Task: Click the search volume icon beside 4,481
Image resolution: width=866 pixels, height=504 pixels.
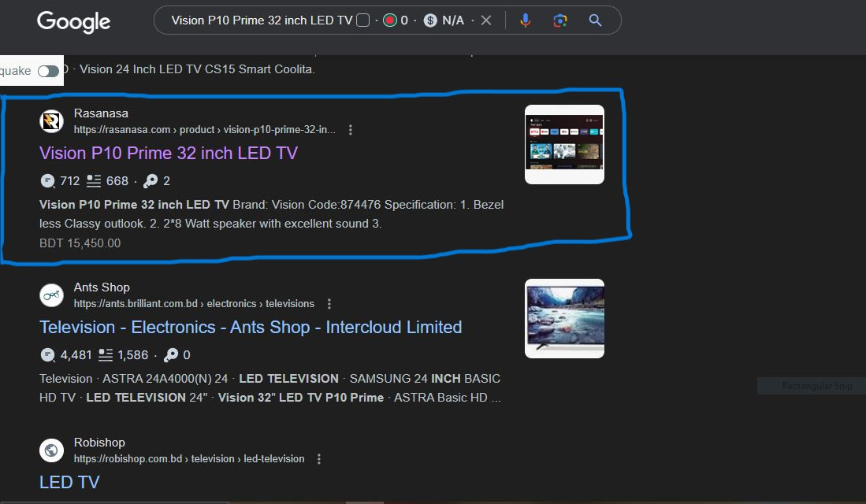Action: point(47,355)
